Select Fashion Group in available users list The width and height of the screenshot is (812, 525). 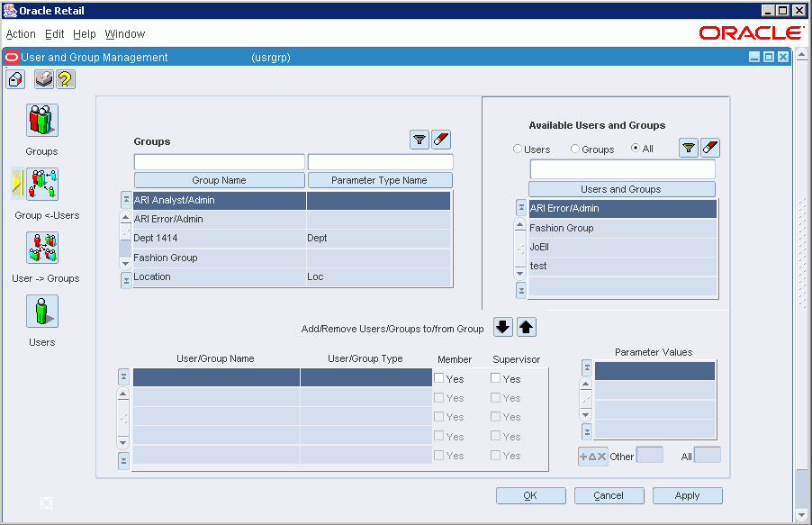tap(622, 228)
